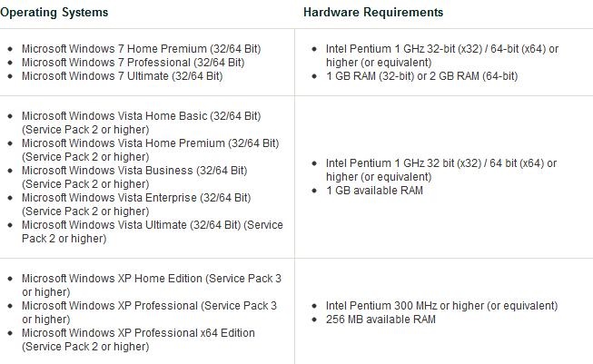Image resolution: width=593 pixels, height=364 pixels.
Task: Click the Windows XP Home Edition entry
Action: point(152,285)
